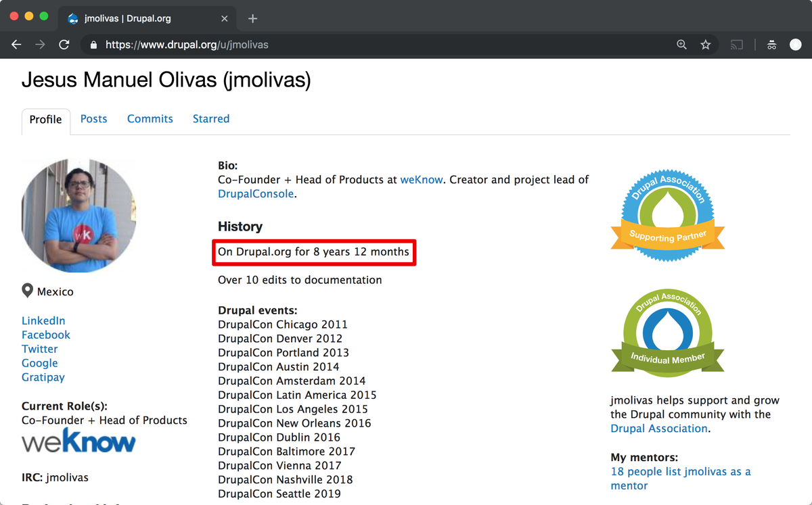The height and width of the screenshot is (505, 812).
Task: Click the browser forward arrow
Action: pos(41,45)
